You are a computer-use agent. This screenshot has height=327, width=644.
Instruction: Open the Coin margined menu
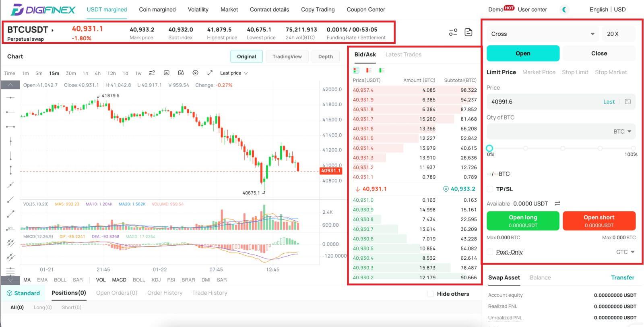click(157, 9)
